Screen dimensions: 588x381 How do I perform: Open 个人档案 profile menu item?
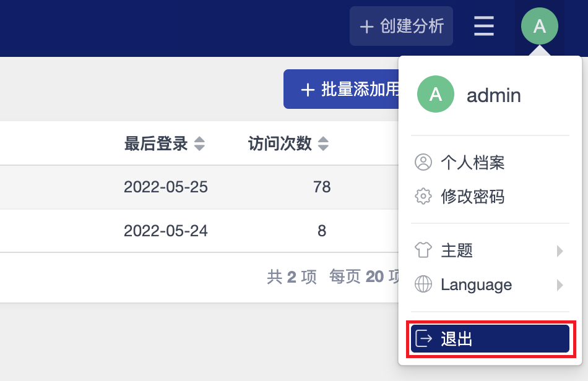[x=473, y=163]
